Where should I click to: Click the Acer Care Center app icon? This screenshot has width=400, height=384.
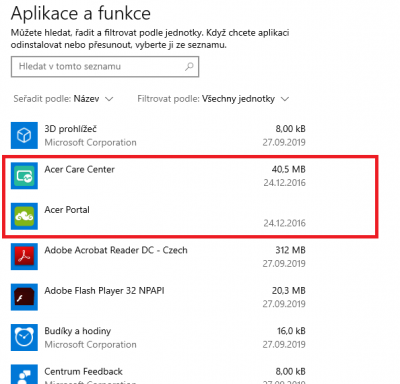pyautogui.click(x=24, y=176)
